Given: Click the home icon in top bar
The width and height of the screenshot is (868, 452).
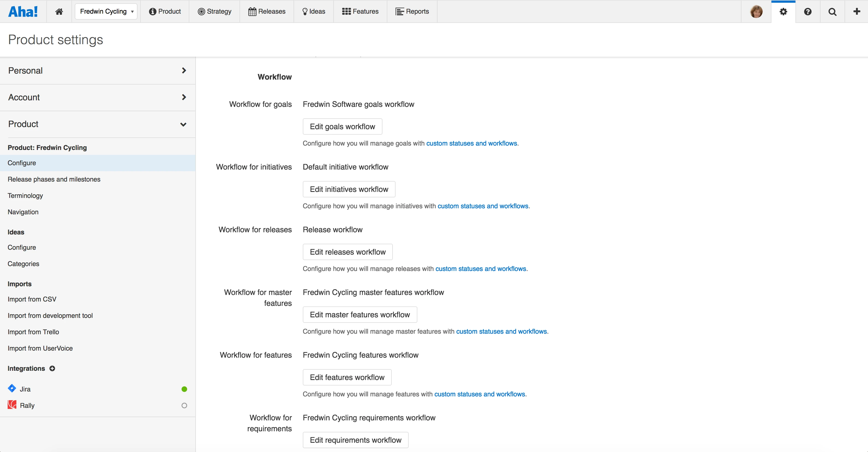Looking at the screenshot, I should click(59, 11).
